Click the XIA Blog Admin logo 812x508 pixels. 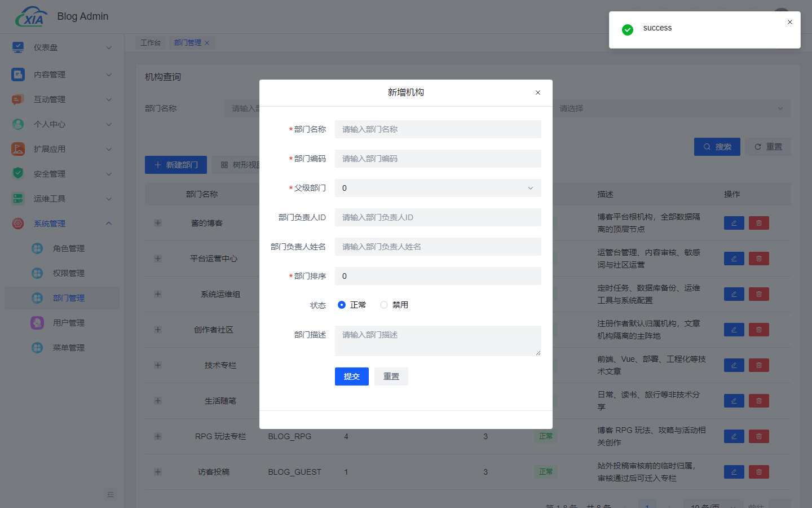point(32,17)
